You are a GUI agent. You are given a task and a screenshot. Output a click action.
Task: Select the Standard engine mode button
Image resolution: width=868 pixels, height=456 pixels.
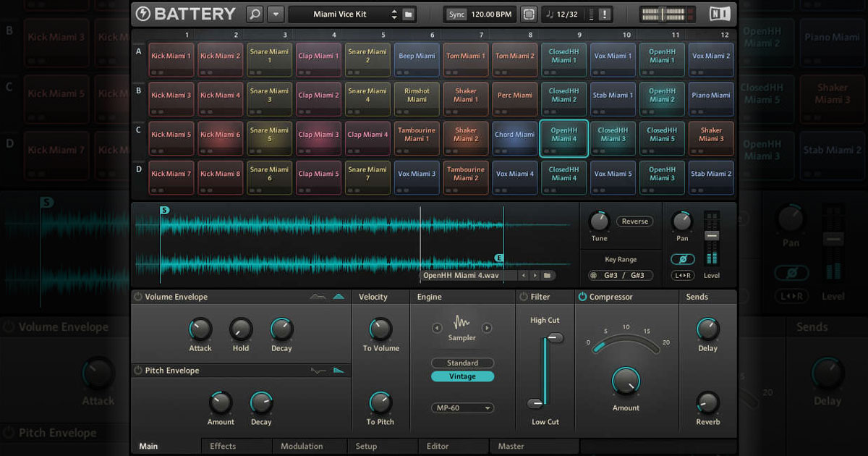(x=462, y=363)
